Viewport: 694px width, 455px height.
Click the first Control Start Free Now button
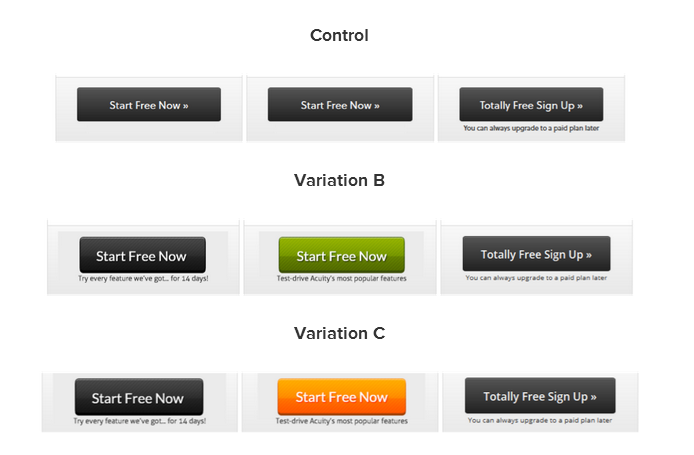tap(149, 104)
